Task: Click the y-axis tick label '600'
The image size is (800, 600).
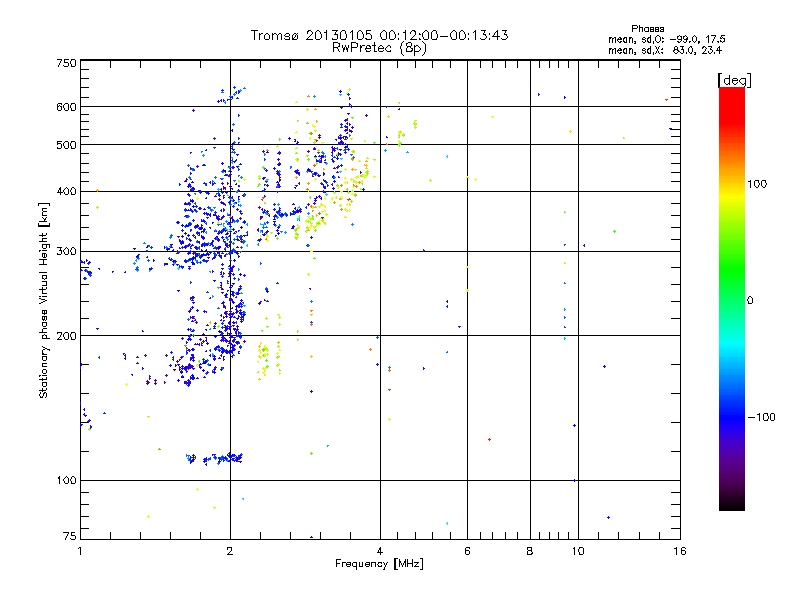Action: [66, 107]
